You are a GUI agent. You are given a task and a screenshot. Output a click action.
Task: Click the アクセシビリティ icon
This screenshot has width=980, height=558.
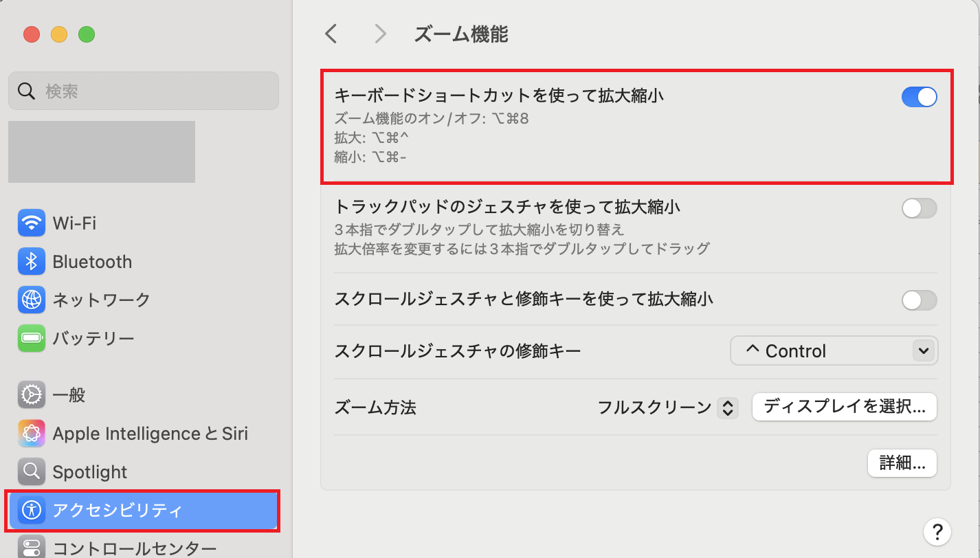coord(32,510)
